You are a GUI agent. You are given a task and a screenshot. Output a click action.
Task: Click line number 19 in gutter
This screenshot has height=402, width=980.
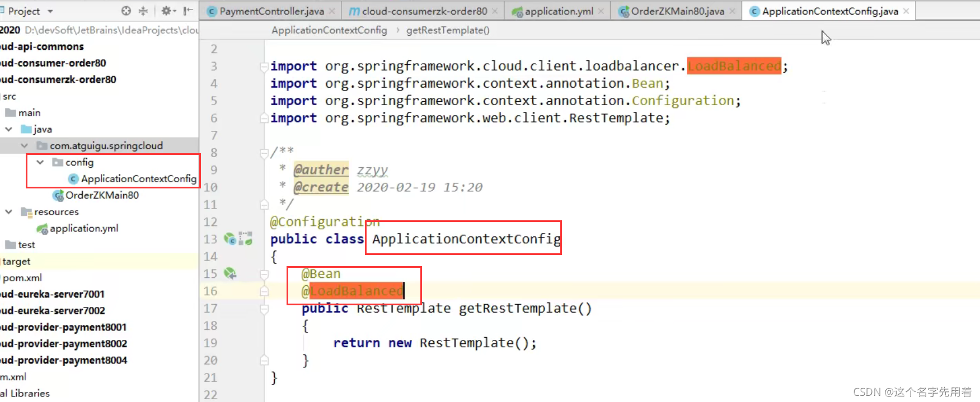[210, 343]
